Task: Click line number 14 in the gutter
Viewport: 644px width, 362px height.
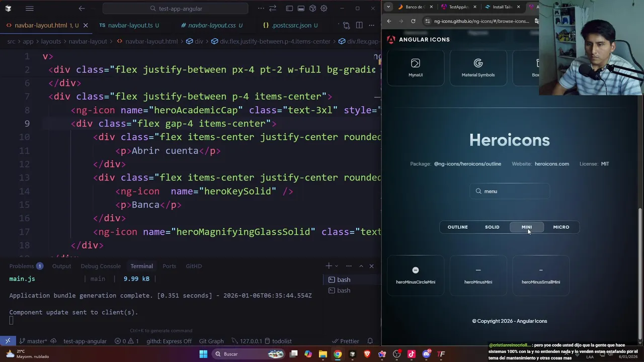Action: (x=24, y=191)
